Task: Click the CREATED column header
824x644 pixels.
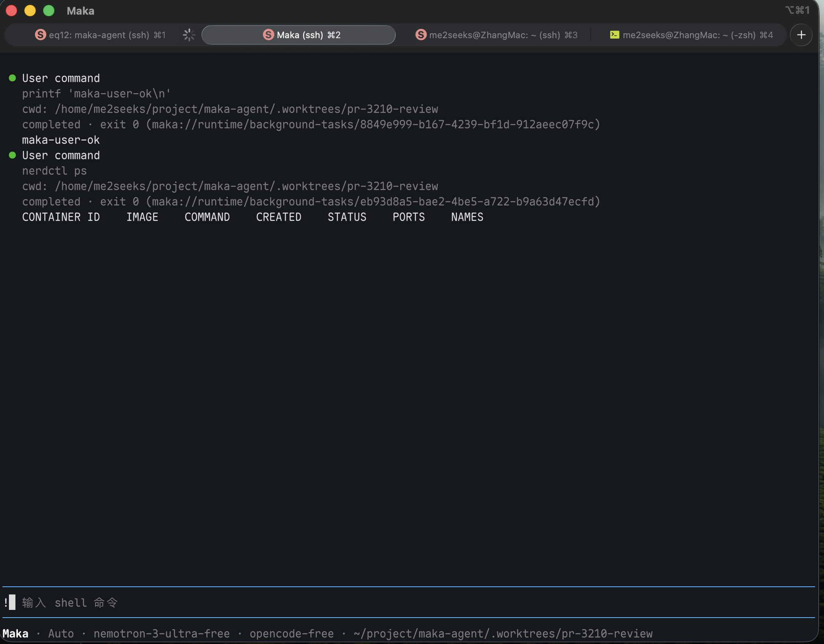Action: pyautogui.click(x=279, y=217)
